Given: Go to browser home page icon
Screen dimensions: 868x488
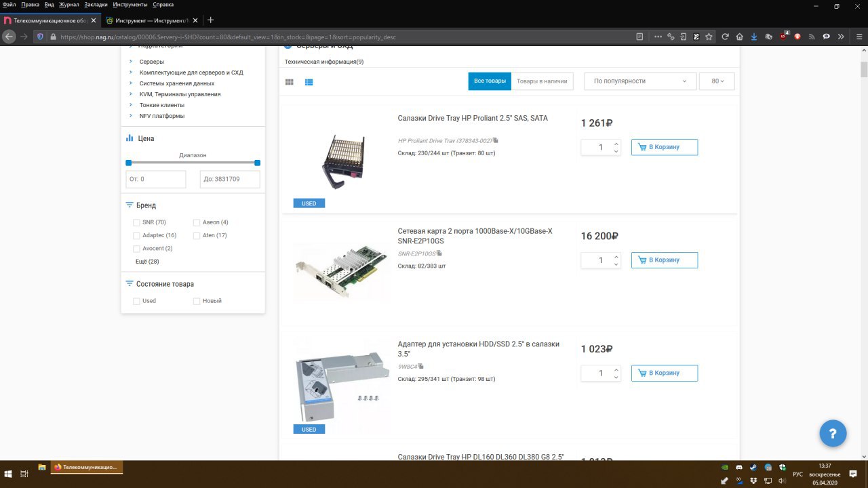Looking at the screenshot, I should point(739,37).
